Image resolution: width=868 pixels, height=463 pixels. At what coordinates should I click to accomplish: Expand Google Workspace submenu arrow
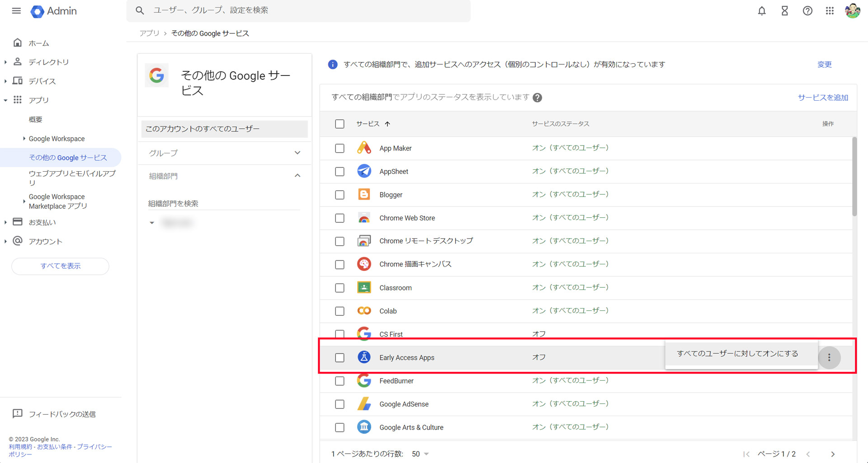(24, 139)
